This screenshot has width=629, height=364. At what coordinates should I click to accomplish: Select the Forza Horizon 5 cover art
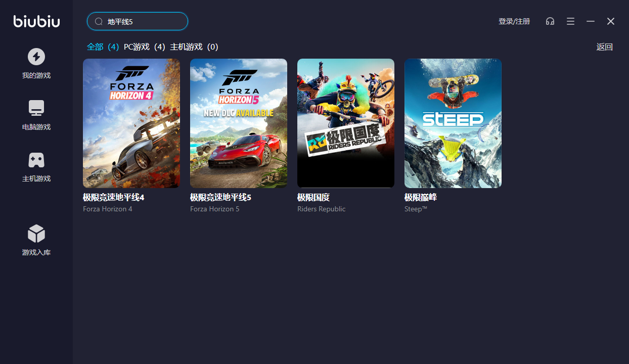[239, 123]
